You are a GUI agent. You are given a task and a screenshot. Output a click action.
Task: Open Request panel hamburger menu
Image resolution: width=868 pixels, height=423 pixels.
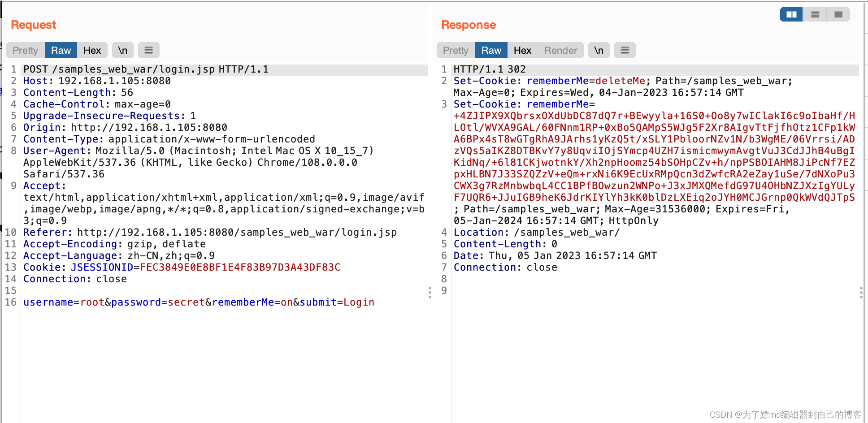pos(149,50)
